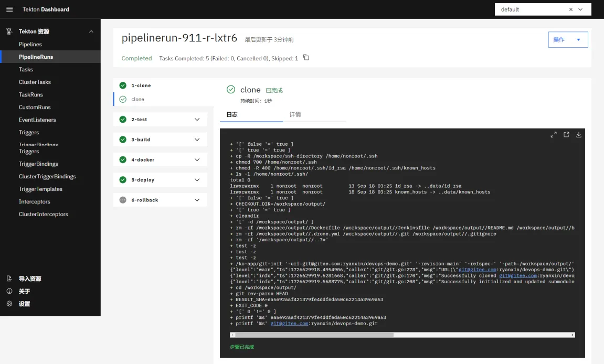Viewport: 604px width, 364px height.
Task: Maximize the log viewer
Action: coord(554,134)
